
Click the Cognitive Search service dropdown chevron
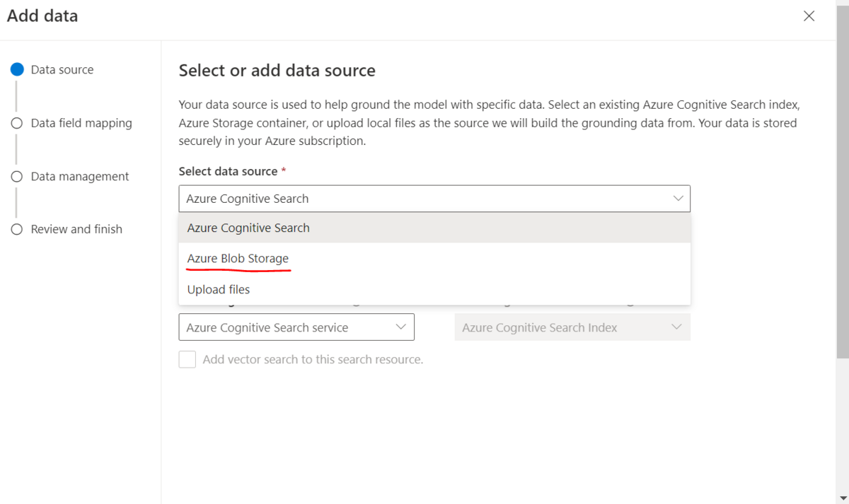tap(400, 327)
